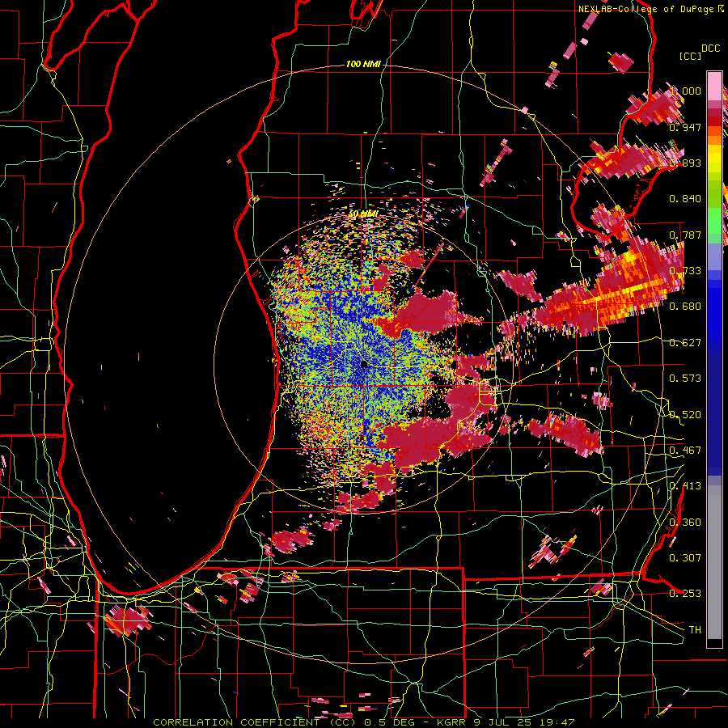Pick the yellow color bar segment
Image resolution: width=728 pixels, height=728 pixels.
[714, 158]
